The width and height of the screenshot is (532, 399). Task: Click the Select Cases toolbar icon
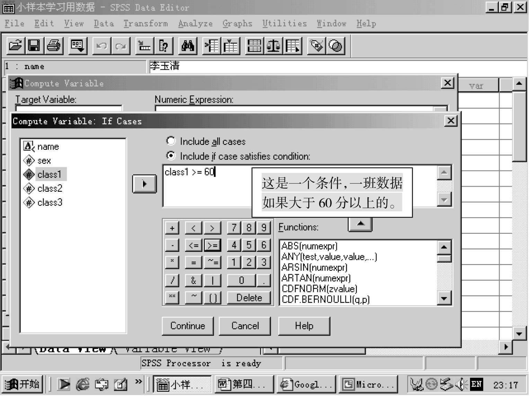click(293, 46)
